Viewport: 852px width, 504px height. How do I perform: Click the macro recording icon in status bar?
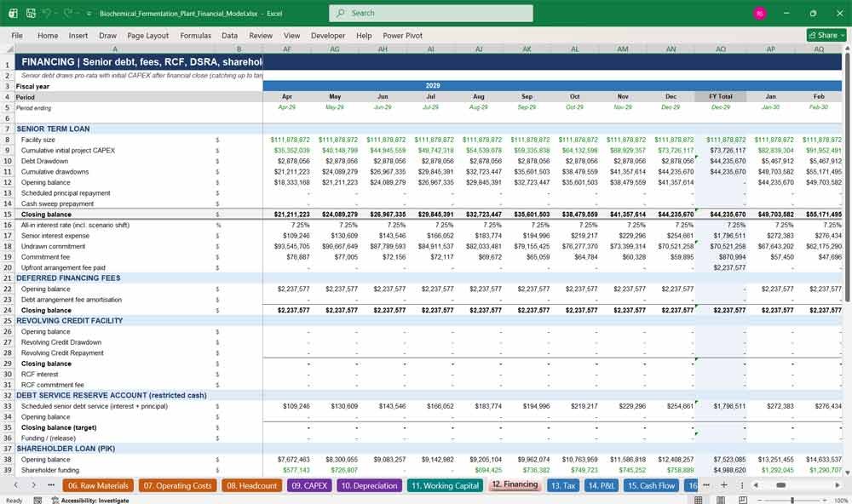click(37, 501)
